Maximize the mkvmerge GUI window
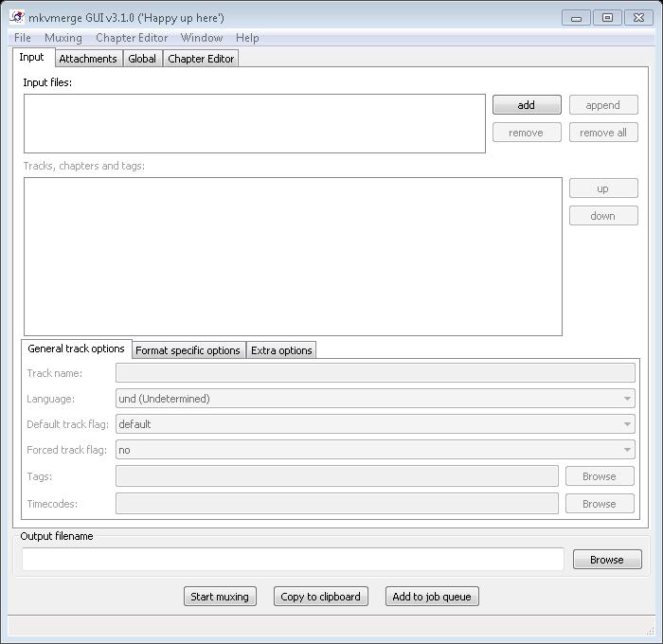Screen dimensions: 663x644 pyautogui.click(x=608, y=18)
